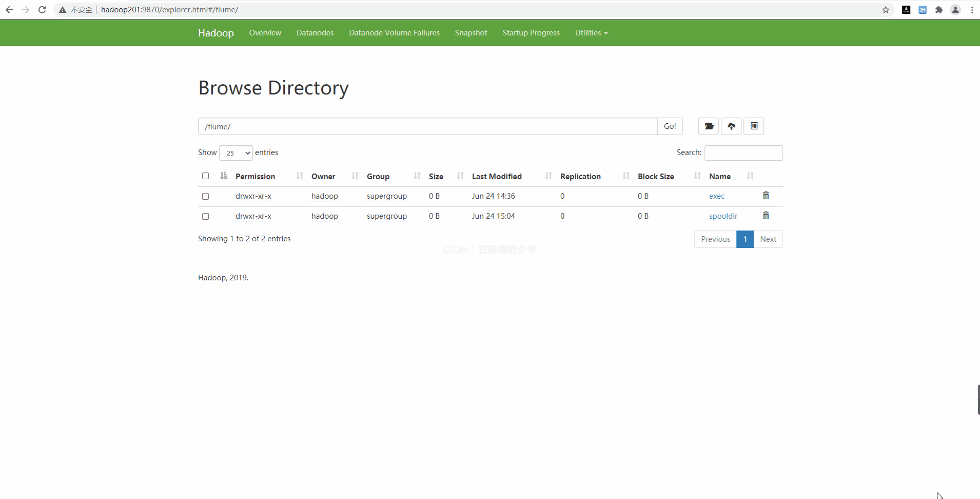Image resolution: width=980 pixels, height=499 pixels.
Task: Click into the Search box
Action: click(743, 153)
